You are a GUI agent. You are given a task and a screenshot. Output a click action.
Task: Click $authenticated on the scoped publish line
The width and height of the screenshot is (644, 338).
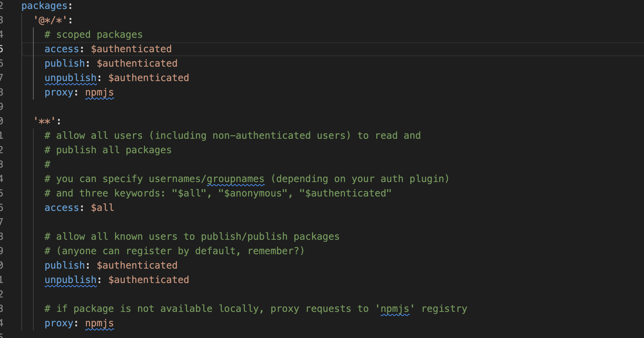(x=137, y=64)
